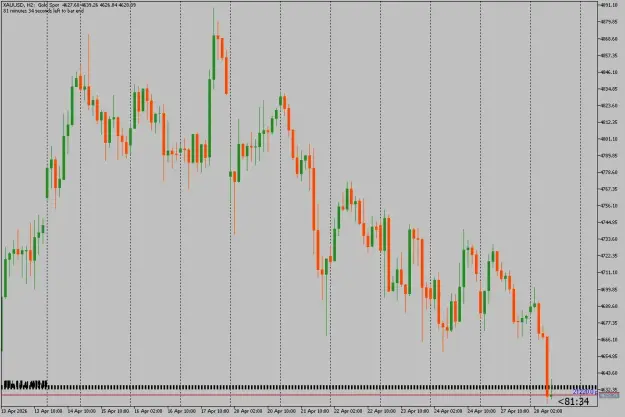The image size is (625, 417).
Task: Click the 4801.10 price axis label
Action: [609, 139]
